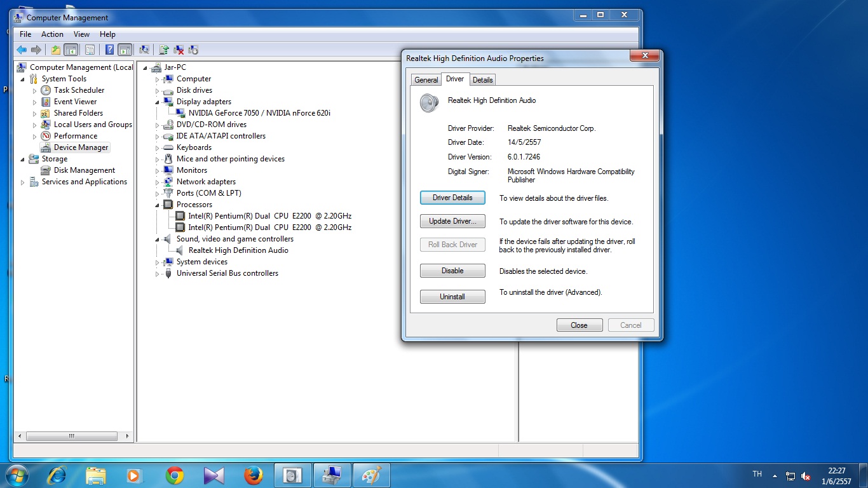Click the network icon in the system tray

click(x=790, y=475)
